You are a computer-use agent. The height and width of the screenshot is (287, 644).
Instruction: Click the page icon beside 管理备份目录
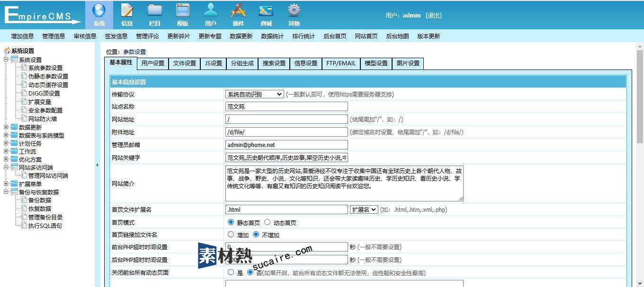(24, 217)
